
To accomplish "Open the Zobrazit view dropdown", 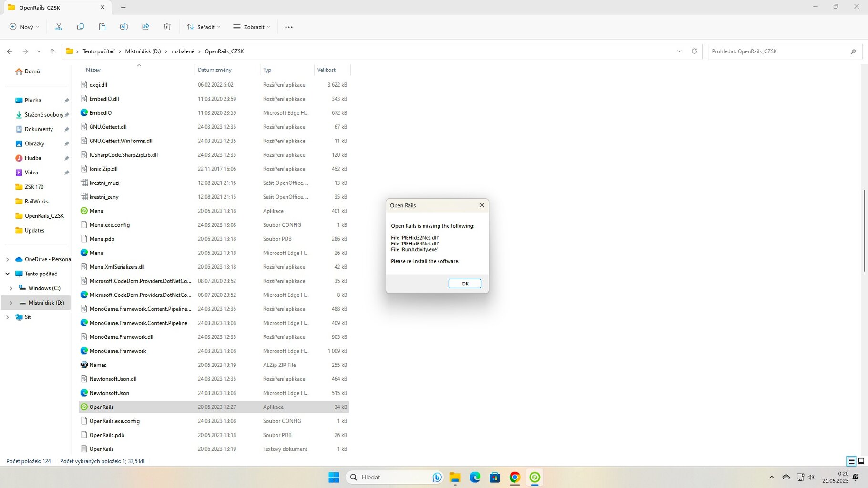I will tap(252, 27).
